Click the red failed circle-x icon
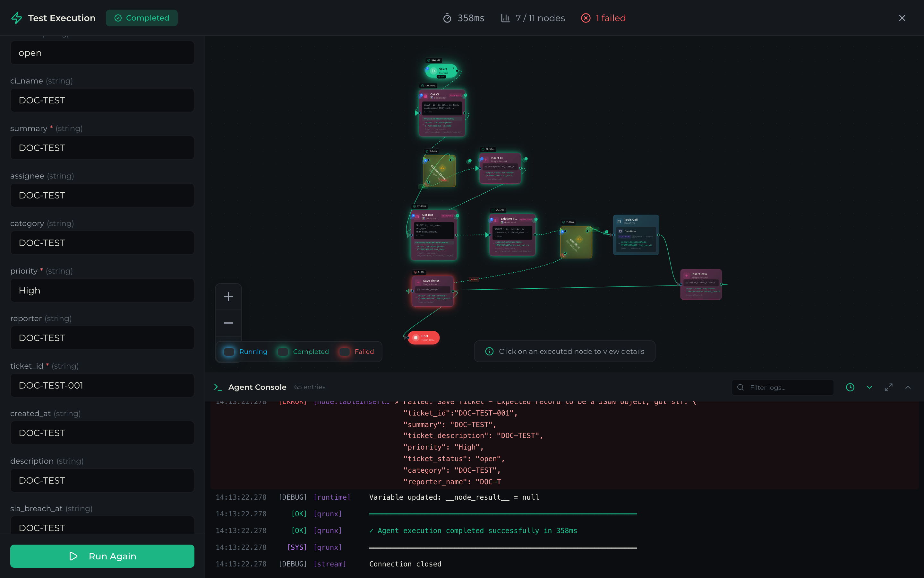The image size is (924, 578). point(586,18)
